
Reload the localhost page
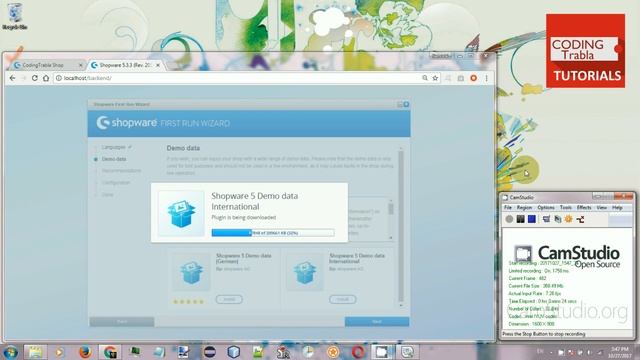35,78
